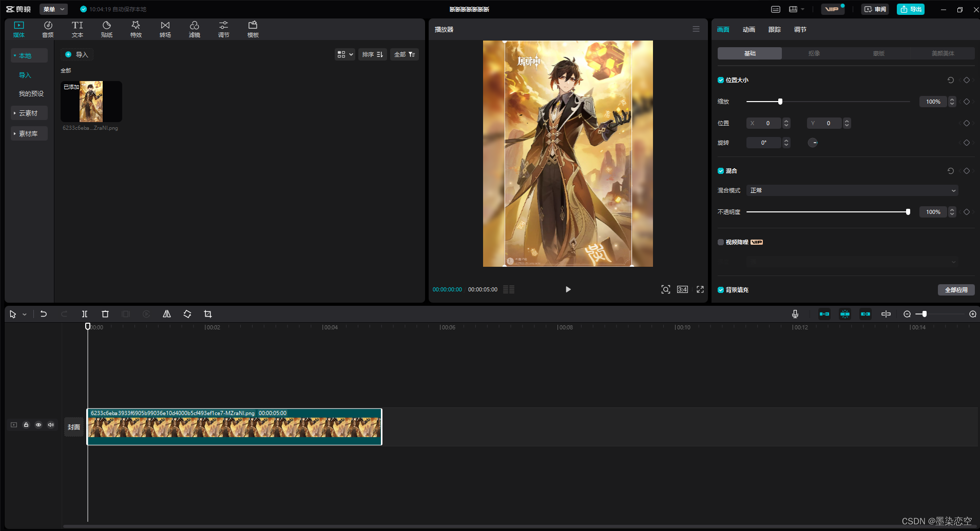Screen dimensions: 980x531
Task: Select the 抠像 sub-tab
Action: click(814, 53)
